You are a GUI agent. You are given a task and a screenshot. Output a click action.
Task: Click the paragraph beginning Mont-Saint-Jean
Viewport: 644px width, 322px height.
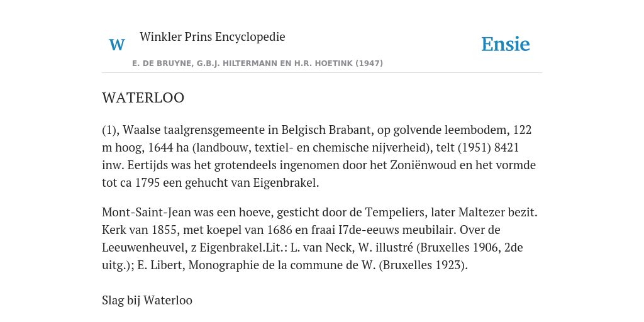click(319, 238)
